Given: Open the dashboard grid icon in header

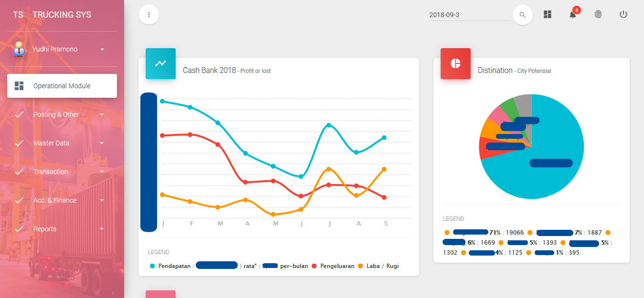Looking at the screenshot, I should click(x=548, y=14).
